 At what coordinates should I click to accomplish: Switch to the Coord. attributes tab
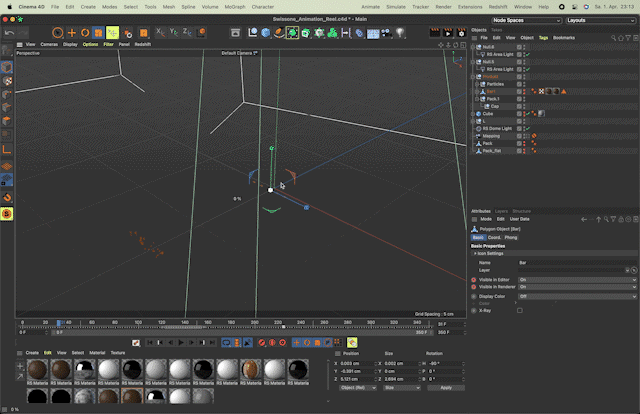pyautogui.click(x=494, y=238)
